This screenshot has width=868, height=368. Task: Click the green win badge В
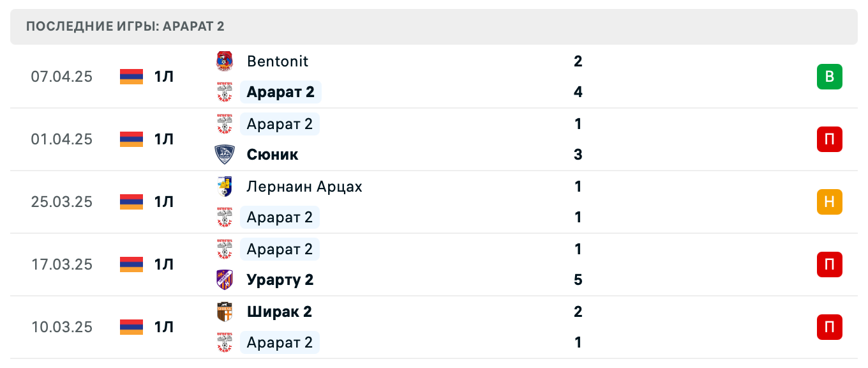[x=829, y=77]
